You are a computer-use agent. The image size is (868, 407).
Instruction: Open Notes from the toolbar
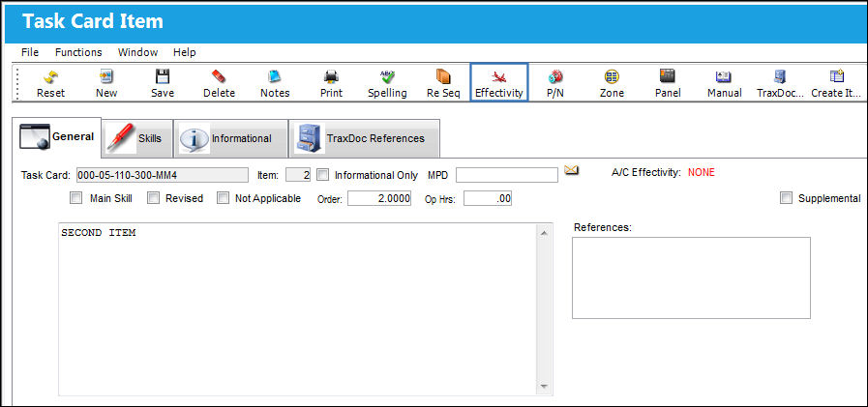pyautogui.click(x=275, y=83)
